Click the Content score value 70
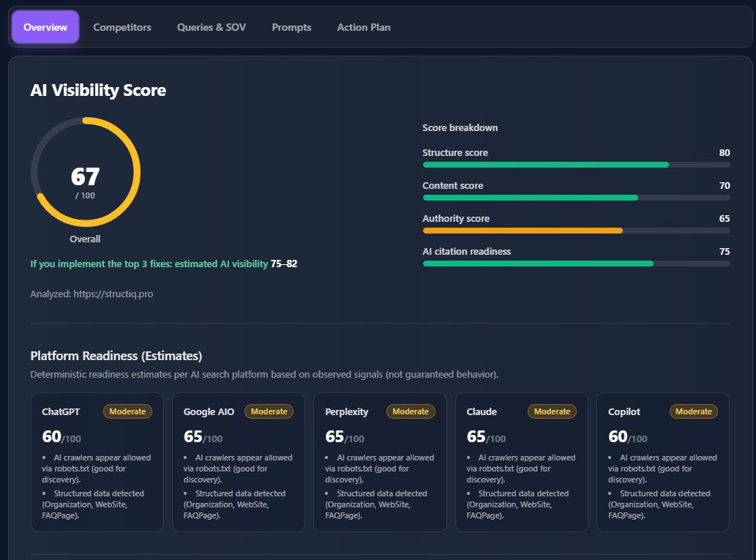 (x=725, y=186)
